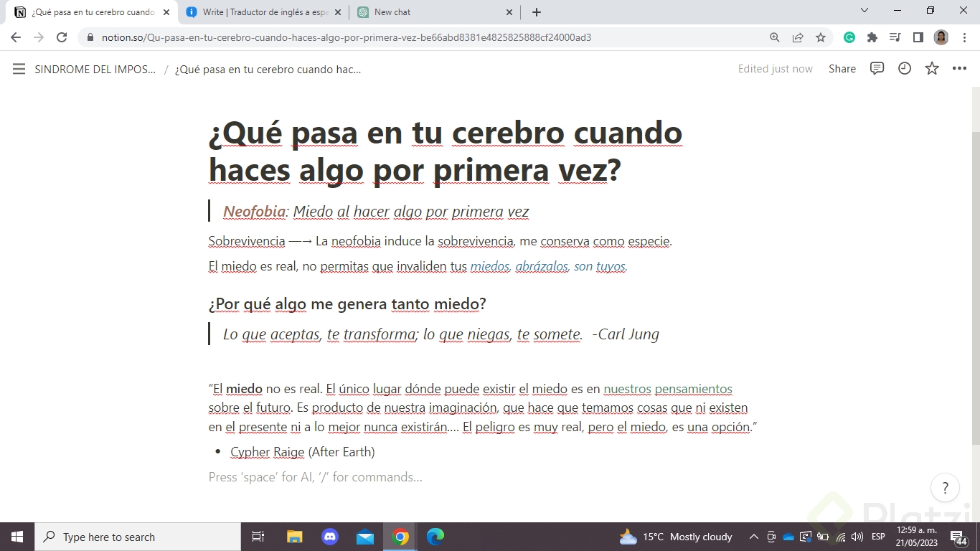Open the Notion sidebar hamburger menu
Screen dimensions: 980x551
click(x=19, y=69)
